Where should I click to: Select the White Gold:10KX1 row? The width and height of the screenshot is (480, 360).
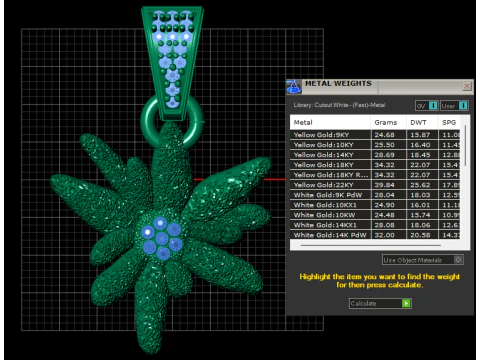tap(375, 205)
